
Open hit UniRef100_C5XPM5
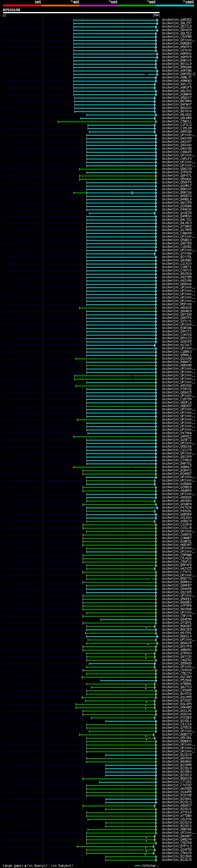[177, 37]
